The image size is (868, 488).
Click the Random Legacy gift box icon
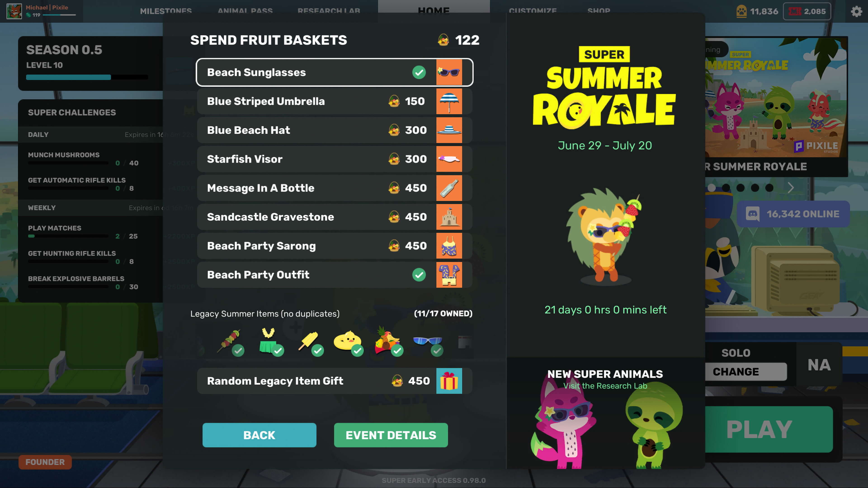pos(449,381)
